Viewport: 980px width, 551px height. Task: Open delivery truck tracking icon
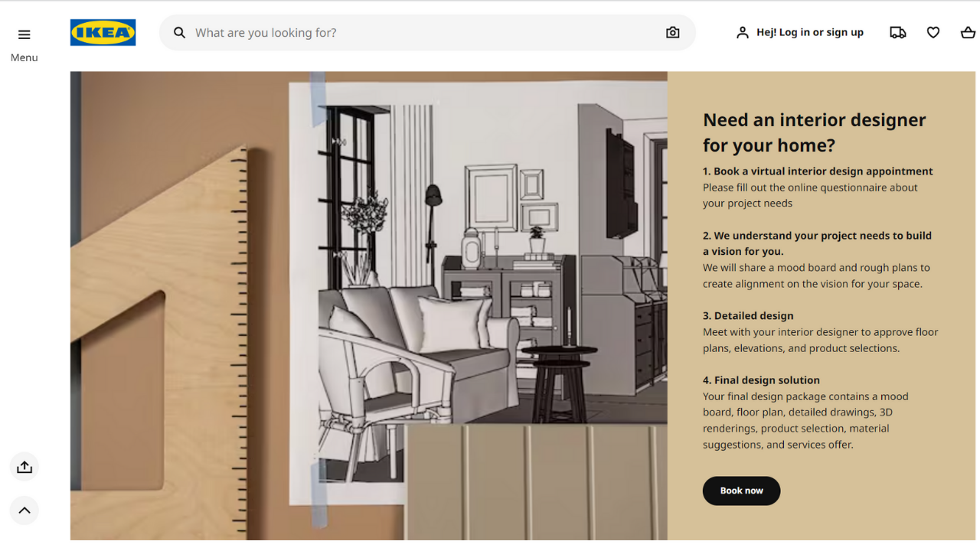[898, 33]
